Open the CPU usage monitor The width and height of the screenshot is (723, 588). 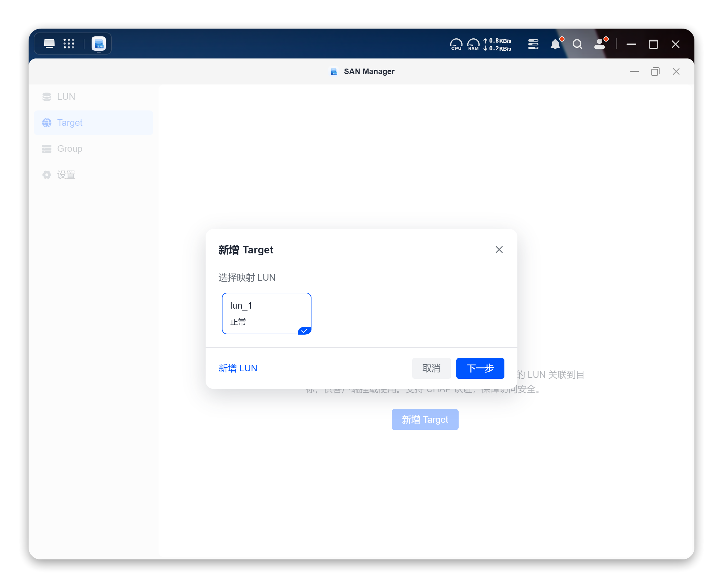click(456, 45)
